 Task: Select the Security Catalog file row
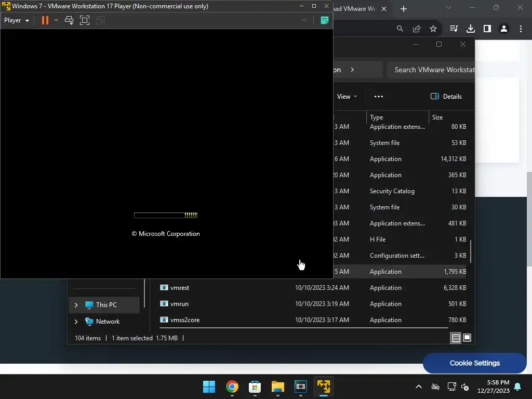[401, 191]
